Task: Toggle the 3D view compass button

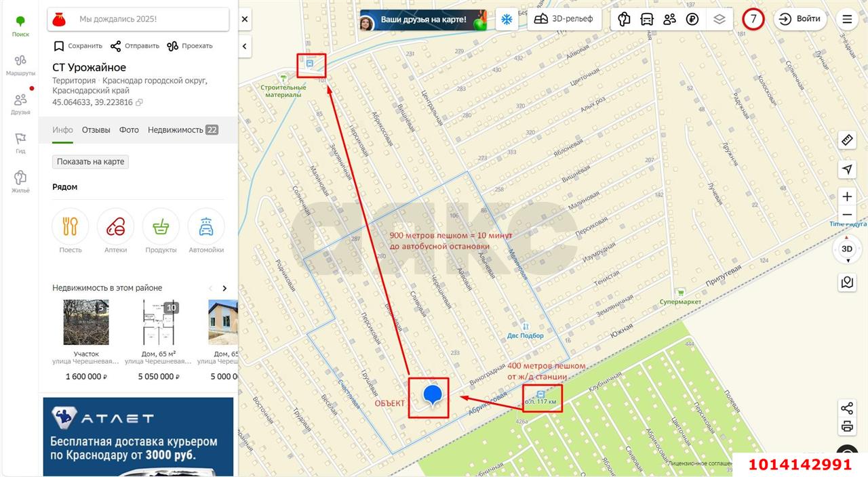Action: click(x=847, y=249)
